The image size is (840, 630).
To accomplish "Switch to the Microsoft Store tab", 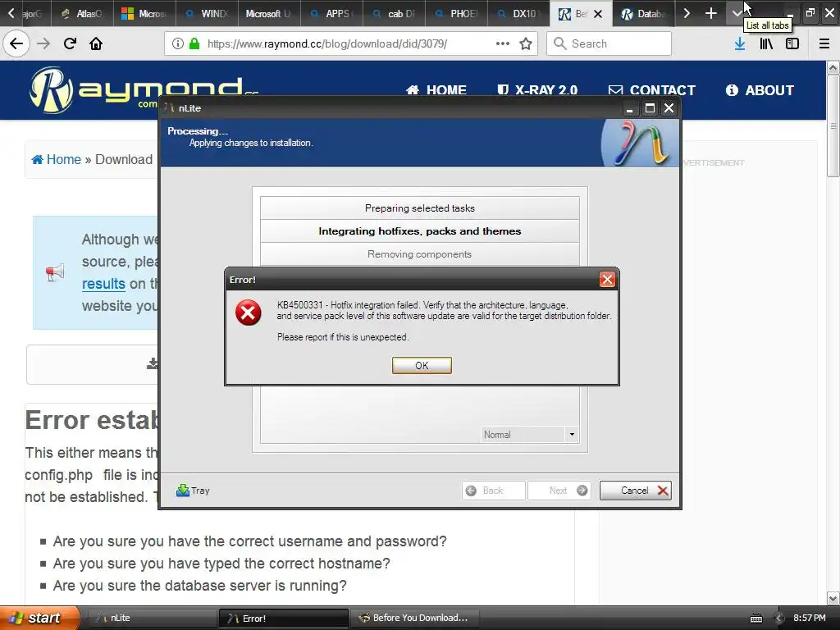I will coord(144,13).
